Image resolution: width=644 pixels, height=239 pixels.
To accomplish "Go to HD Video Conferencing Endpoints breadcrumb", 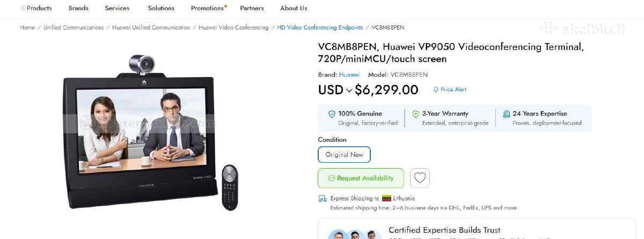I will click(x=320, y=27).
